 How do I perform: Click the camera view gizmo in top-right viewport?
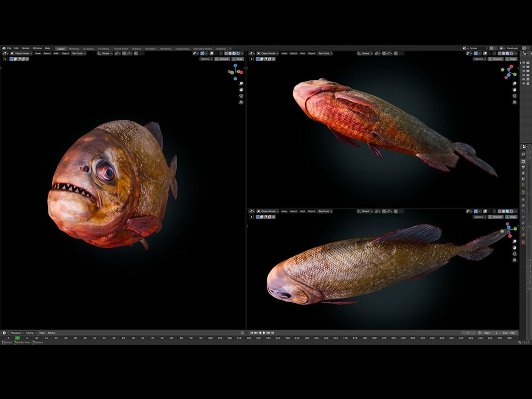[x=514, y=96]
